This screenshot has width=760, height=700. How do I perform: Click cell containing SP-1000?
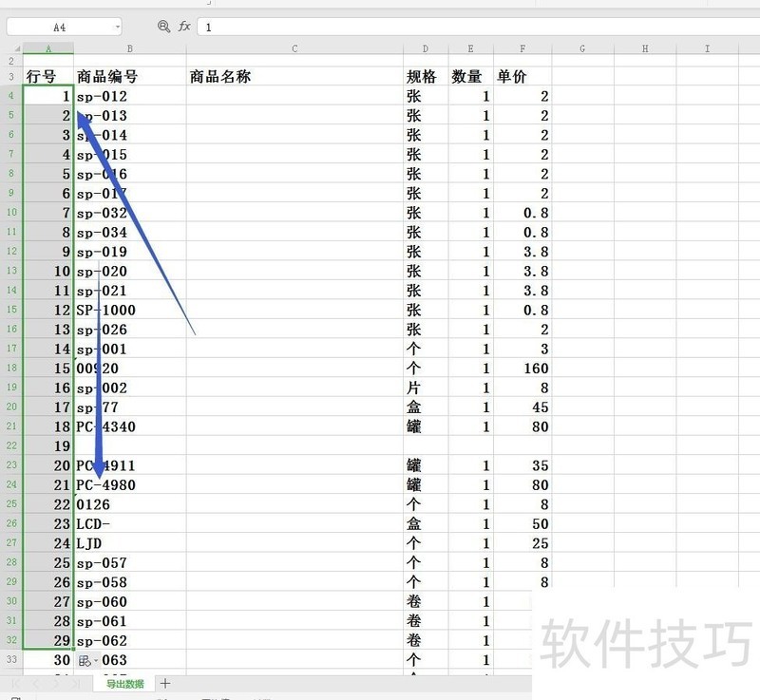[130, 310]
